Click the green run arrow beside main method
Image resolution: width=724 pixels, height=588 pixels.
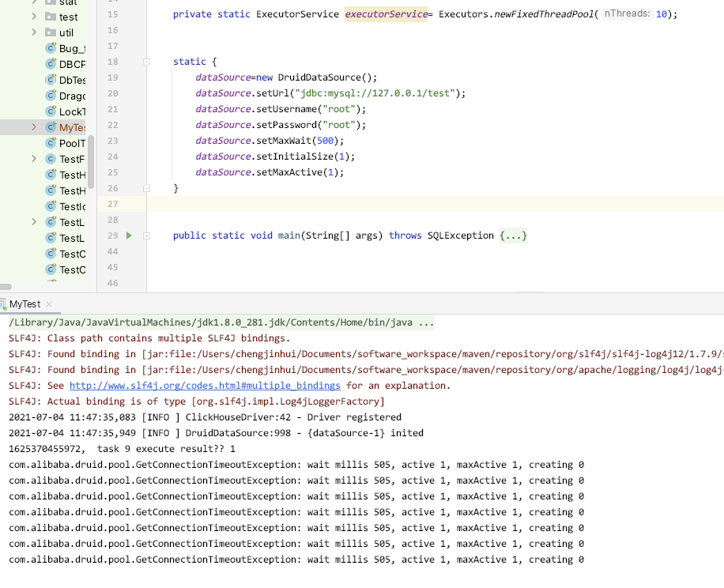click(x=130, y=236)
